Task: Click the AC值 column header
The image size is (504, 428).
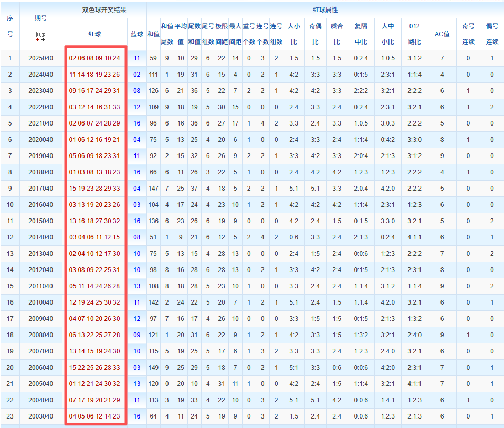Action: 442,34
